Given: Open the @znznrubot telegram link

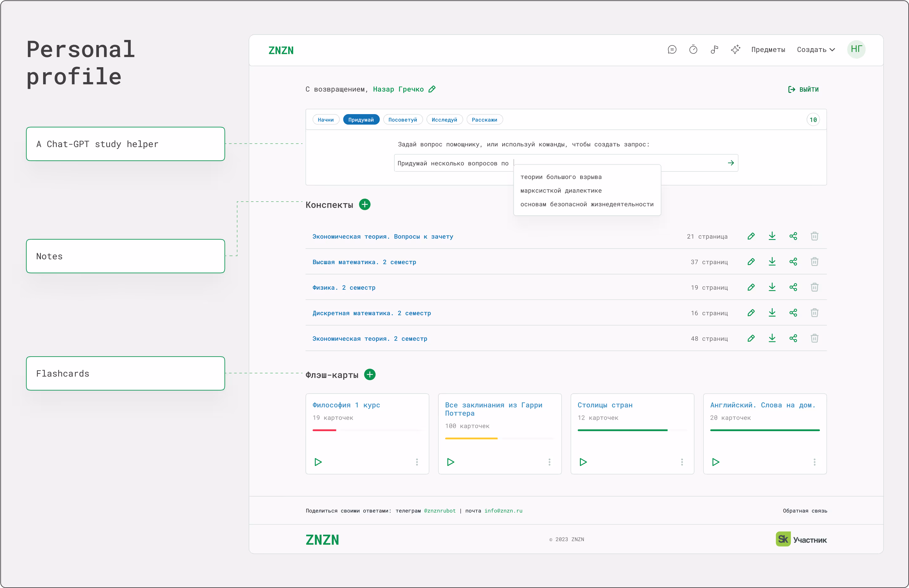Looking at the screenshot, I should click(x=440, y=511).
